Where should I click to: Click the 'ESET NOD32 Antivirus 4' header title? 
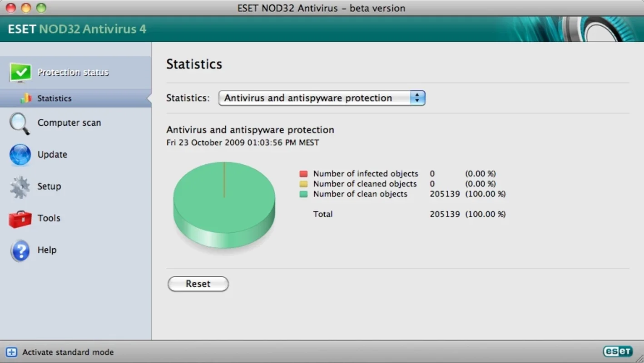point(77,29)
